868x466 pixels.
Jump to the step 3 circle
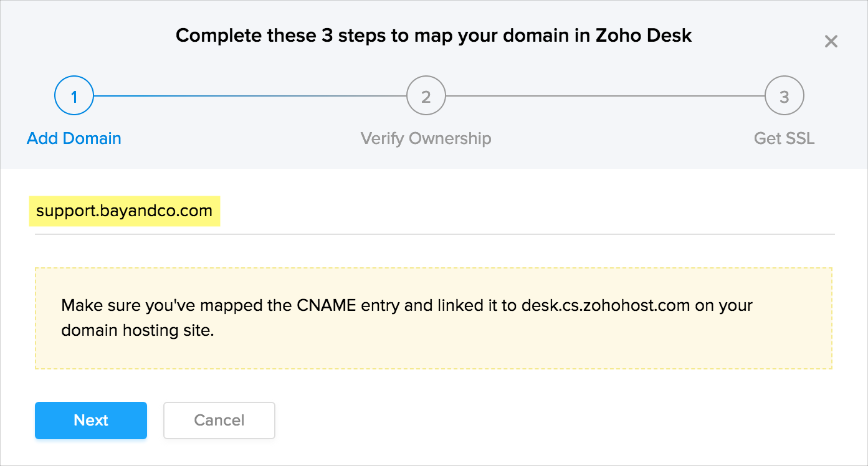tap(784, 97)
